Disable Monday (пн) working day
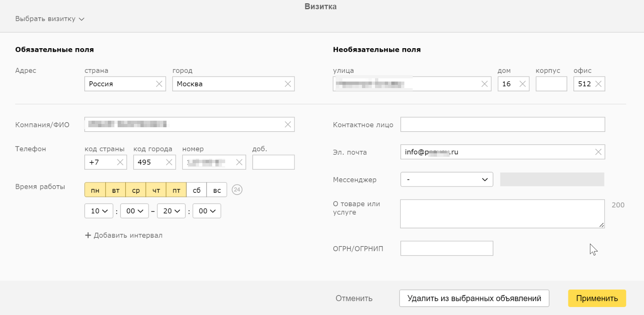 tap(95, 190)
